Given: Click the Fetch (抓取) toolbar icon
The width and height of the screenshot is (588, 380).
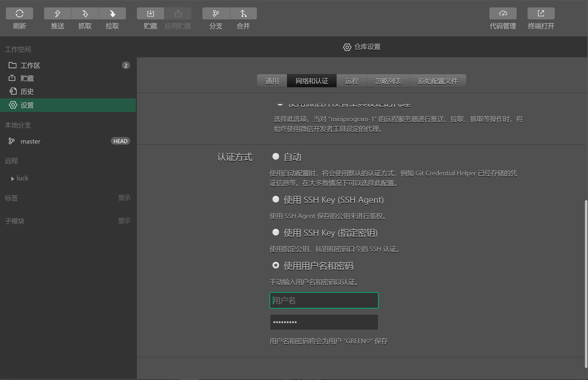Looking at the screenshot, I should (85, 13).
